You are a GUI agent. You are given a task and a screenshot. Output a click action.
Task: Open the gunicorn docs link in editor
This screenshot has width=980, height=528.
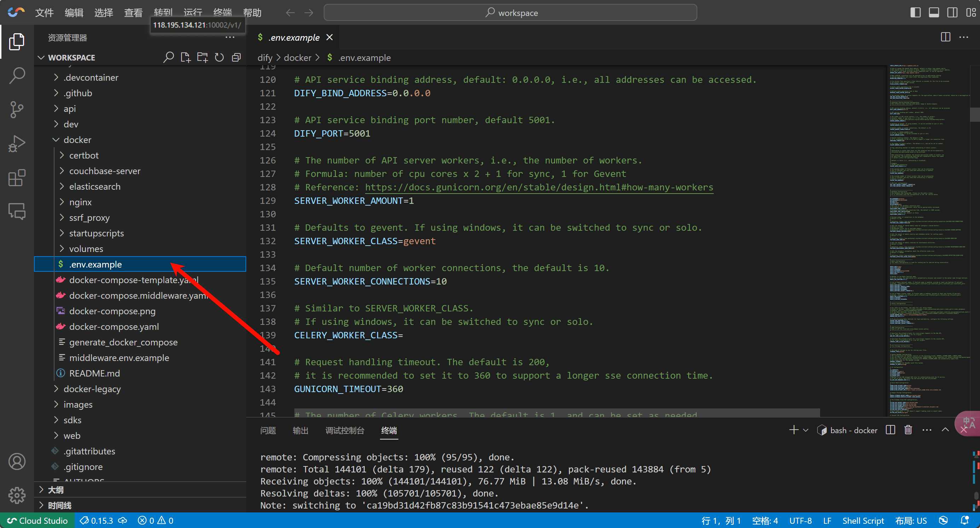coord(539,187)
